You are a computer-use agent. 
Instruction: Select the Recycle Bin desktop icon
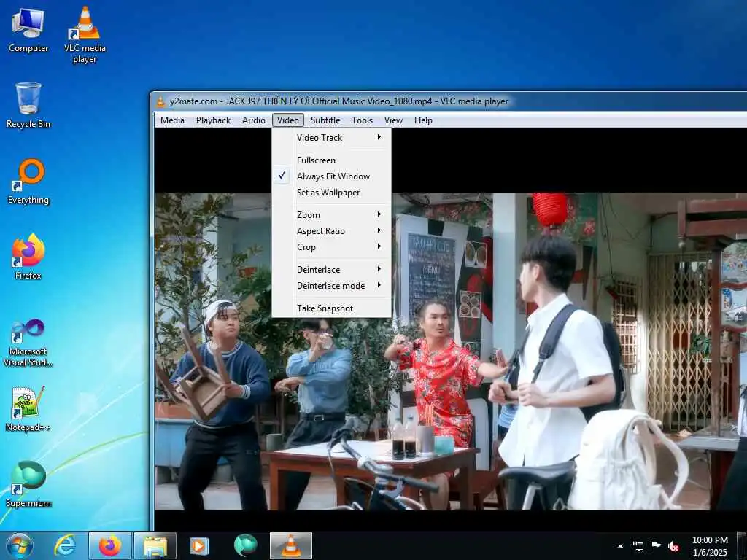pos(28,105)
